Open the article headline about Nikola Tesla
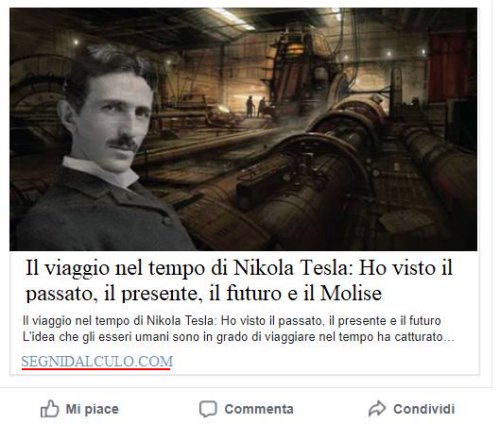 pos(239,281)
